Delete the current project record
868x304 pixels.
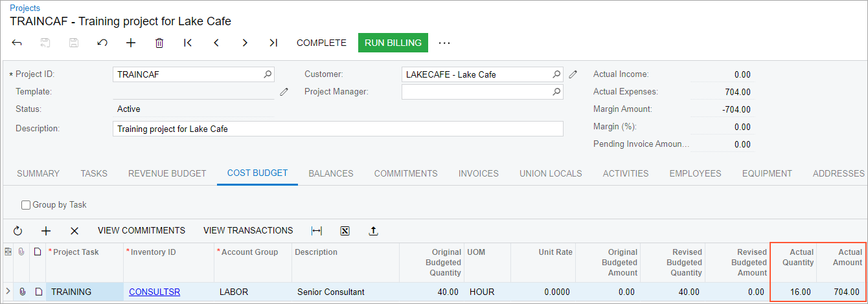[x=159, y=43]
